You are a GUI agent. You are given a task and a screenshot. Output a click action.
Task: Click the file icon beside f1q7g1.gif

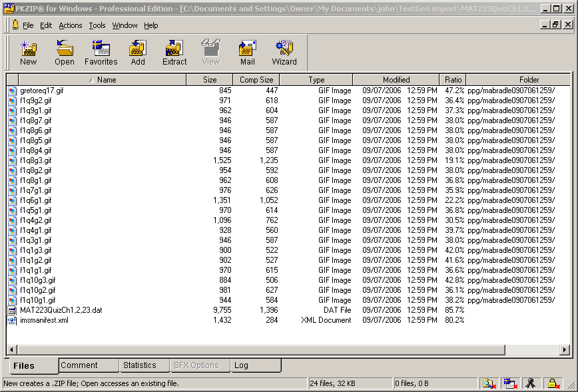[13, 190]
